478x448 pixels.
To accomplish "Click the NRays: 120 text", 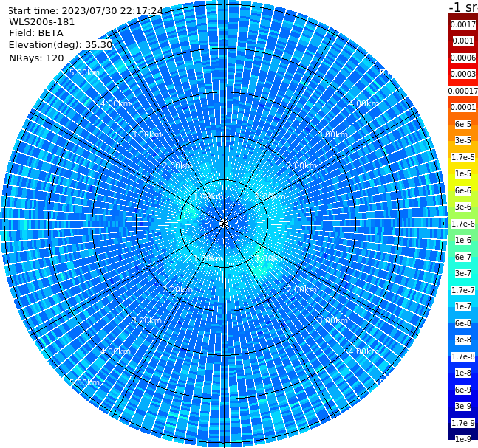I will click(36, 58).
